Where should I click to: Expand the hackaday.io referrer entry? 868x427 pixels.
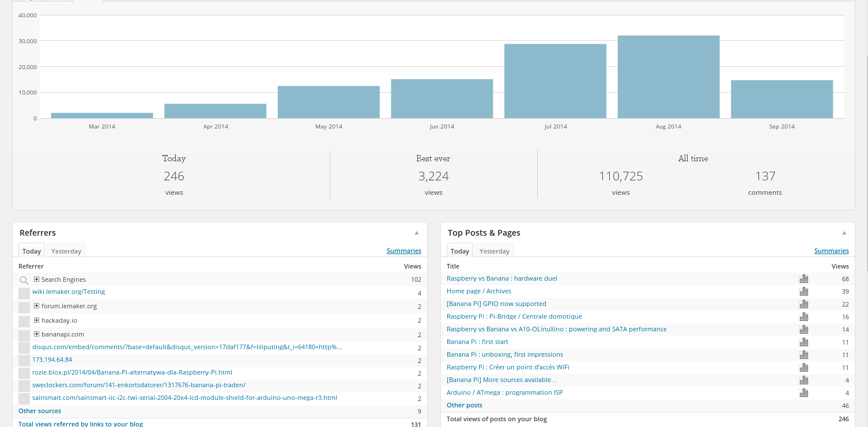36,320
